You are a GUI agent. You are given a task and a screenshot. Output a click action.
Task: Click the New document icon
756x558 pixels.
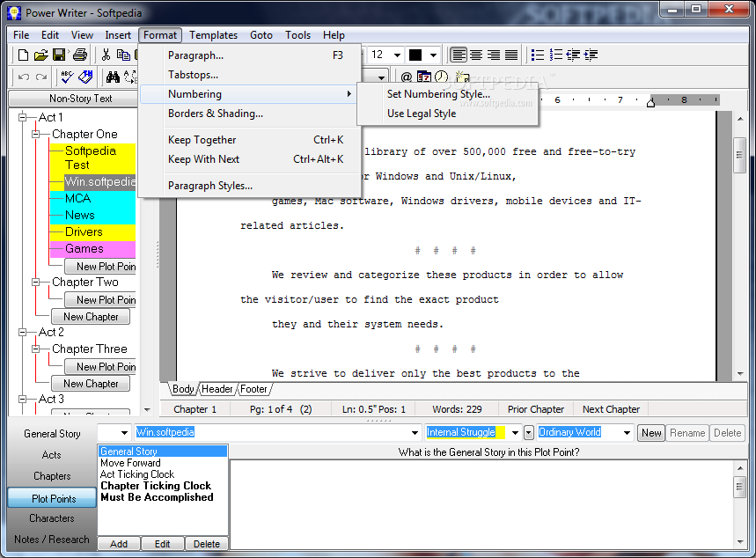click(23, 55)
